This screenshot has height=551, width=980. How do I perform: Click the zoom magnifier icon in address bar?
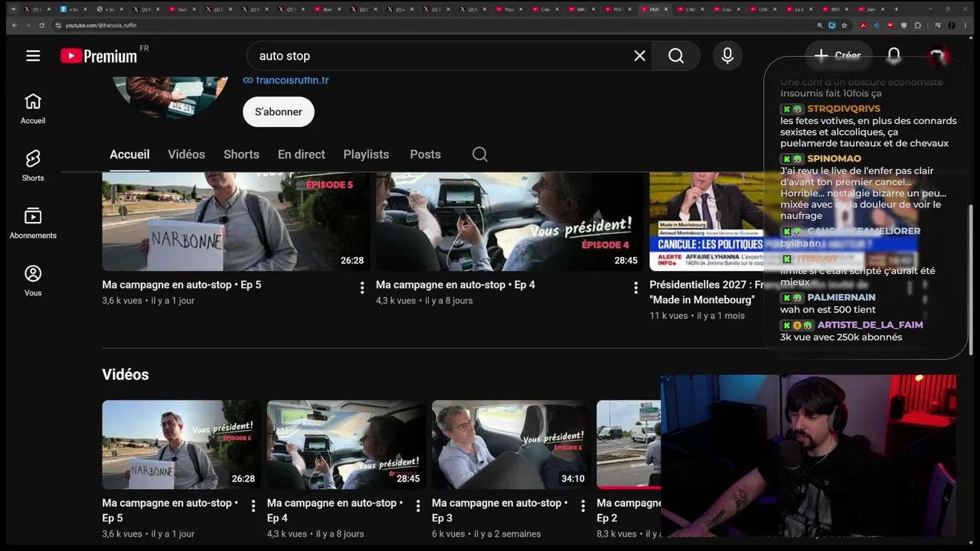pyautogui.click(x=820, y=25)
